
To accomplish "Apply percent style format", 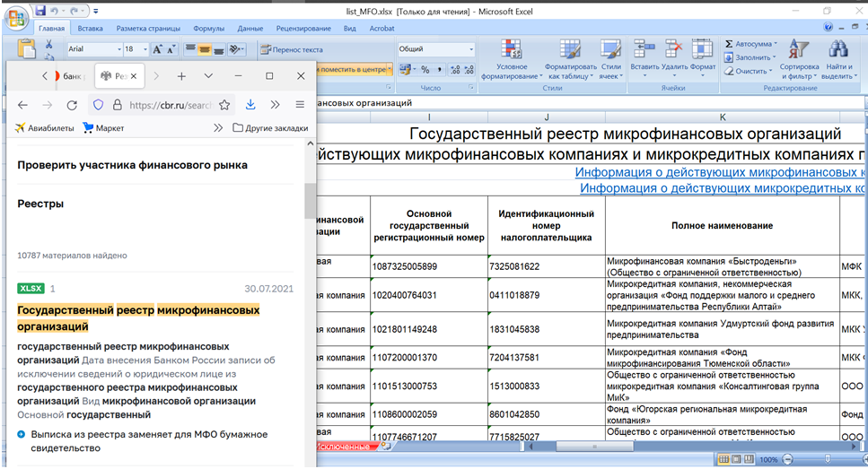I will tap(425, 70).
